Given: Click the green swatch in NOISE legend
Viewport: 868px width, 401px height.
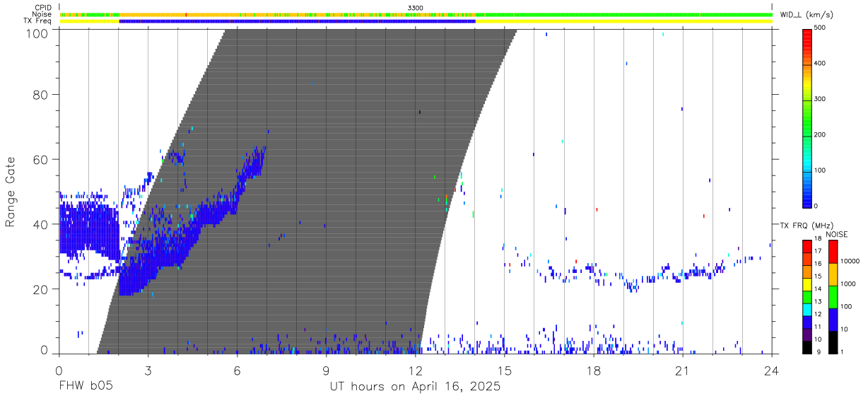Looking at the screenshot, I should point(833,297).
